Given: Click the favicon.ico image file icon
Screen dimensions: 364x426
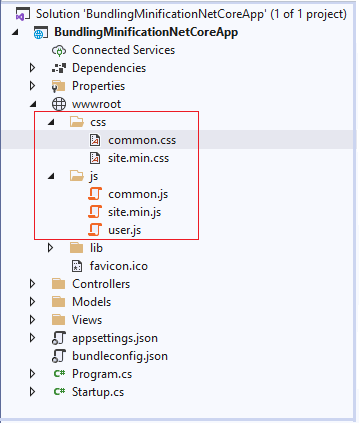Looking at the screenshot, I should pos(77,266).
